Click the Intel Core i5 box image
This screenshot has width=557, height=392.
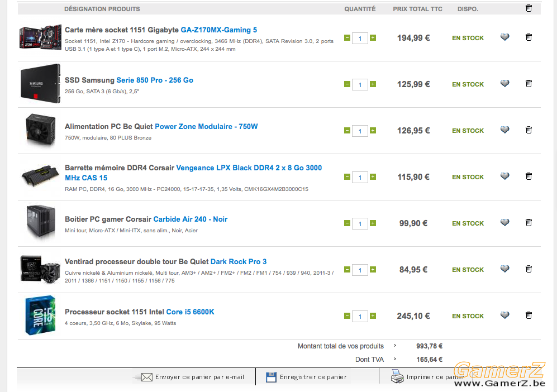pyautogui.click(x=40, y=315)
